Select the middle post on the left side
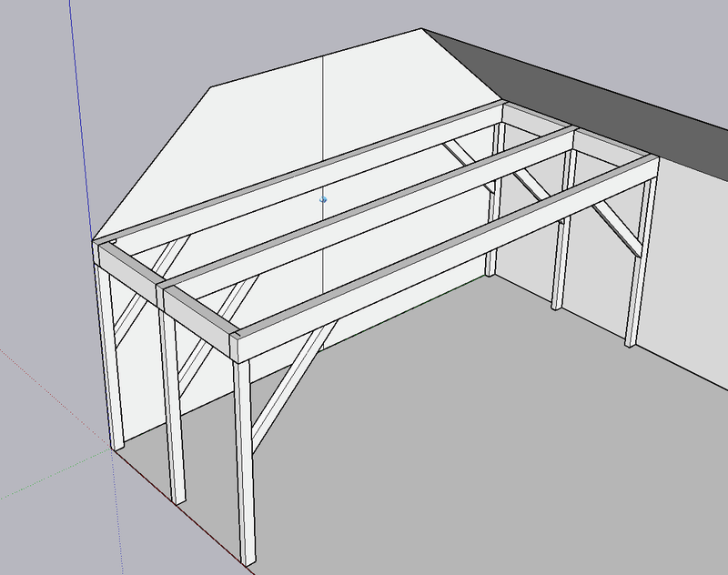 (172, 406)
